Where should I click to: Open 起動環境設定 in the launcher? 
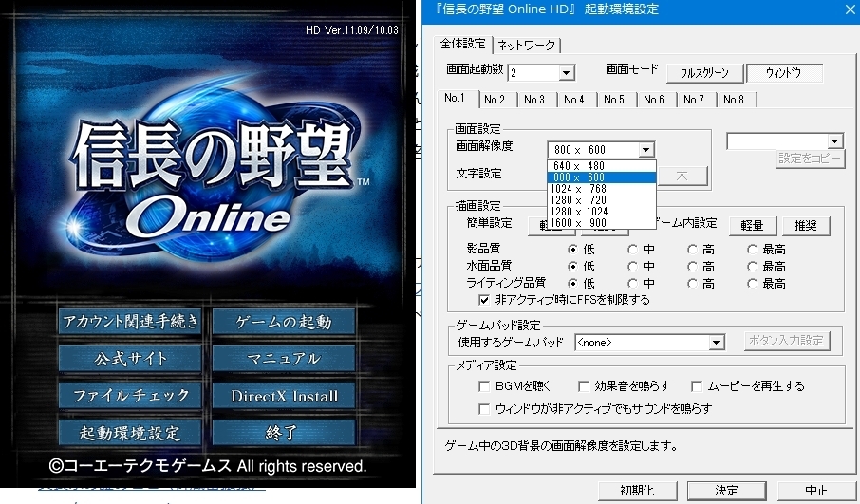(x=130, y=433)
